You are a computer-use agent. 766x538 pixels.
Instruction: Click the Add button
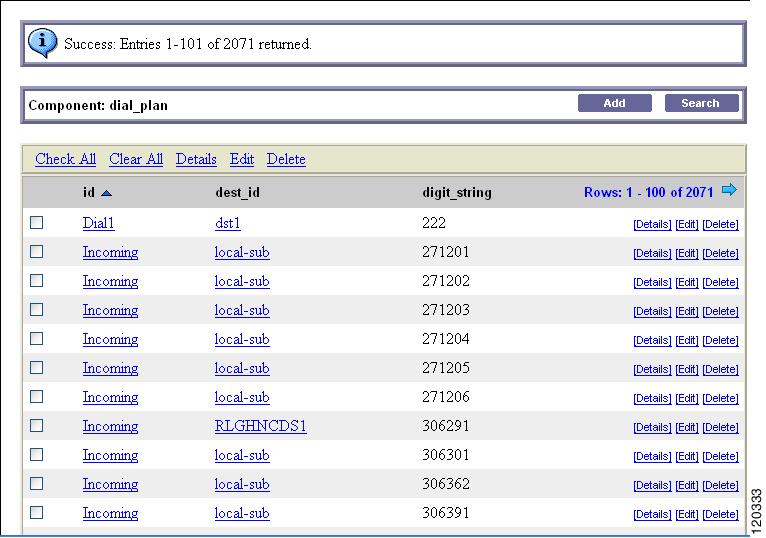tap(615, 103)
